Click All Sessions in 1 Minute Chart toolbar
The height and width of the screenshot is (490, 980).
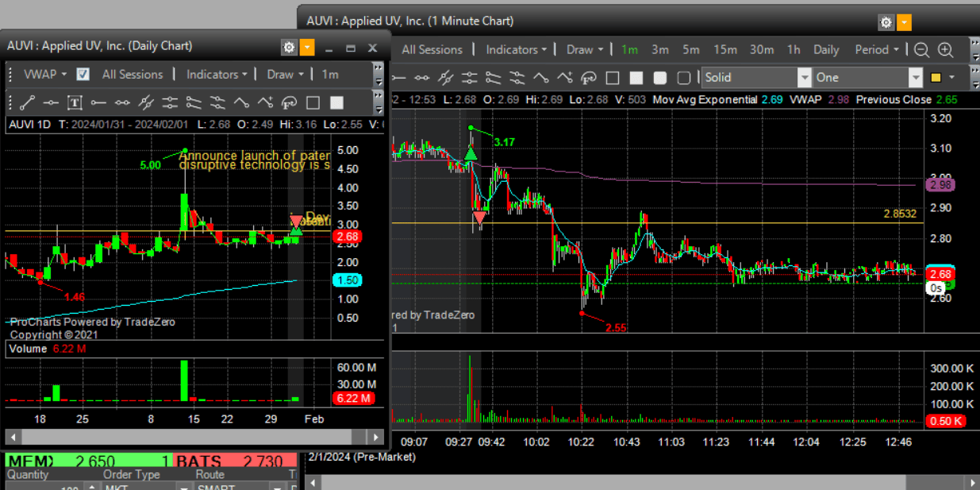pyautogui.click(x=432, y=49)
